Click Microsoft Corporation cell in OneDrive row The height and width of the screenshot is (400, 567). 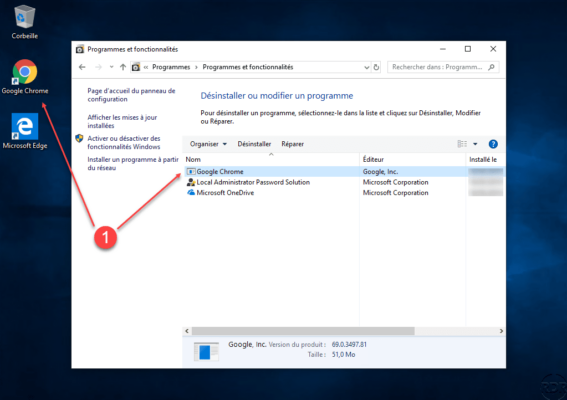(x=396, y=192)
